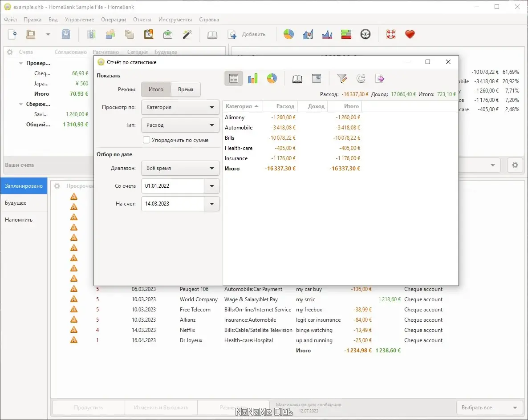The width and height of the screenshot is (528, 420).
Task: Click settings gear button right of chart panel
Action: (x=515, y=165)
